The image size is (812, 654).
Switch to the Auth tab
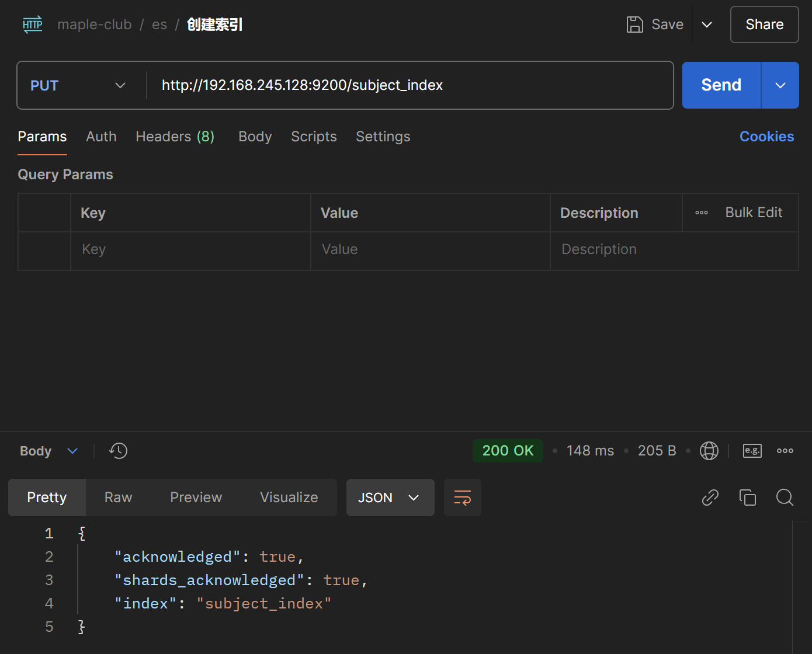pos(101,137)
